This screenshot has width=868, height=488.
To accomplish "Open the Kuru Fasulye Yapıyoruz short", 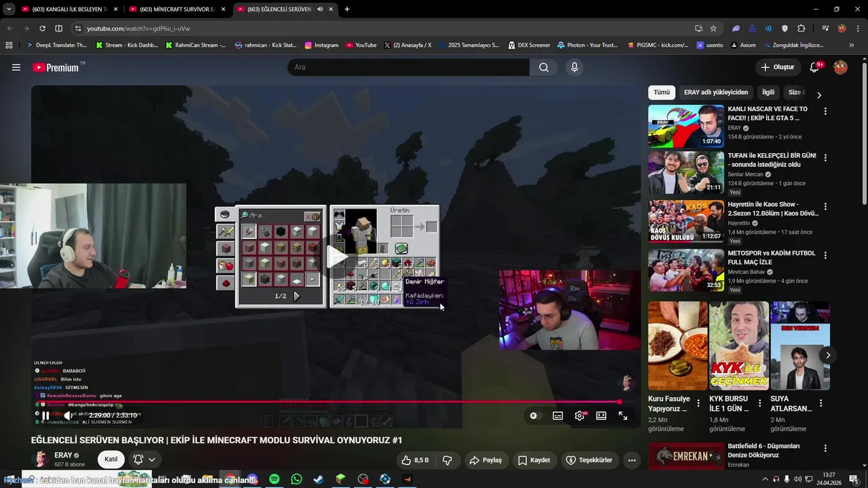I will [x=677, y=346].
